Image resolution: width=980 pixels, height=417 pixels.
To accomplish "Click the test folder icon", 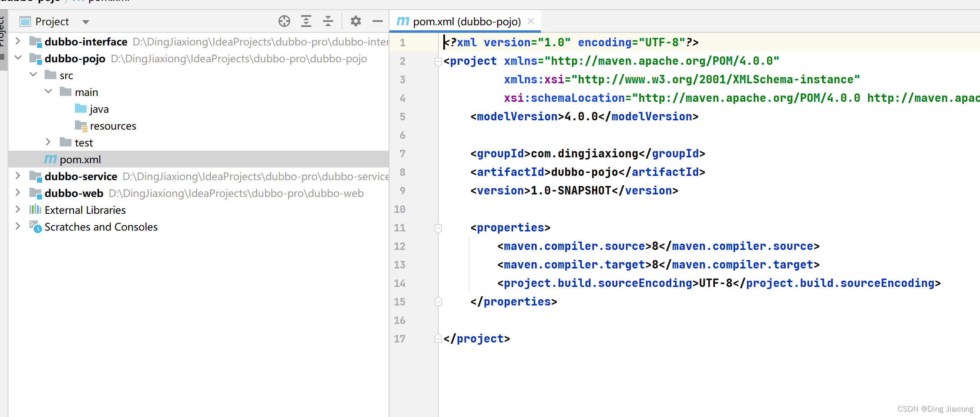I will [66, 142].
